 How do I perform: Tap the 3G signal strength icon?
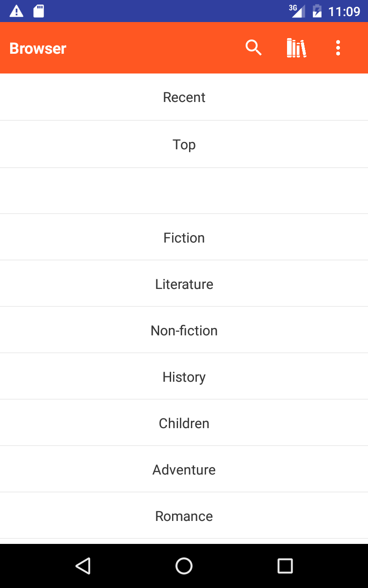(297, 11)
